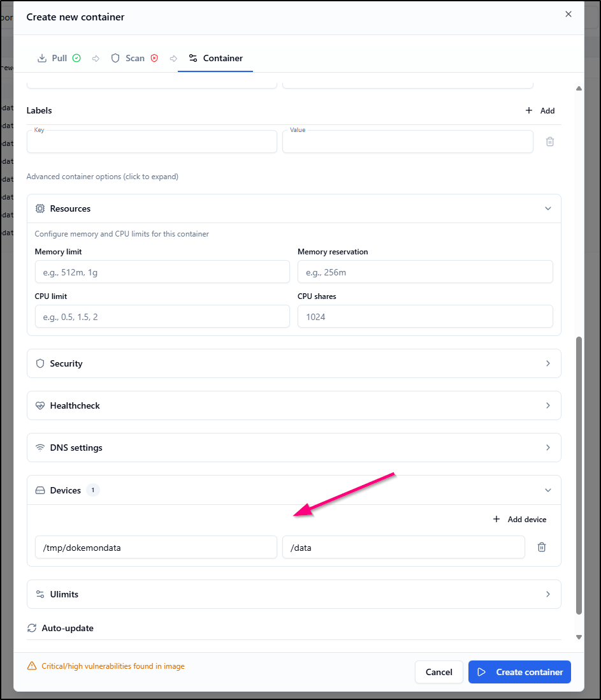Collapse the Resources section chevron
The height and width of the screenshot is (700, 601).
[x=547, y=208]
